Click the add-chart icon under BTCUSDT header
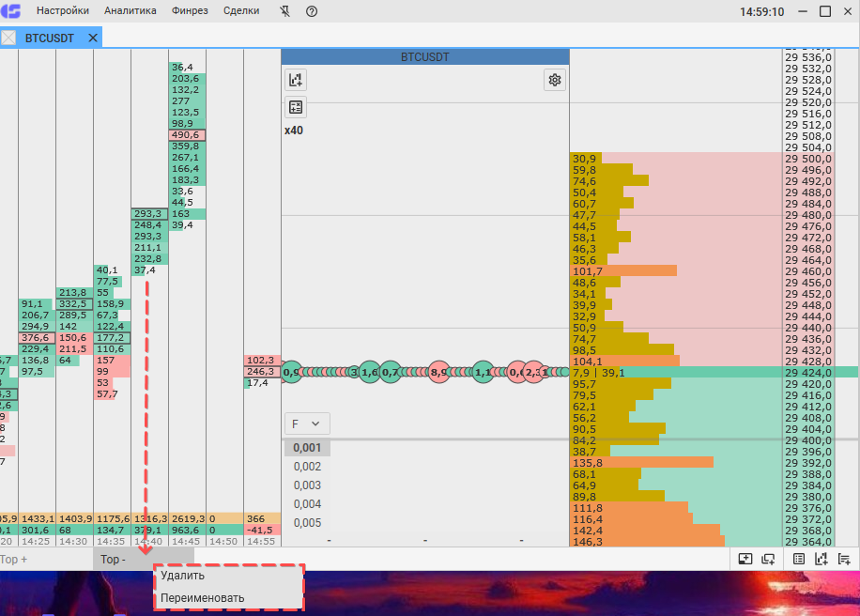The image size is (860, 616). [296, 80]
